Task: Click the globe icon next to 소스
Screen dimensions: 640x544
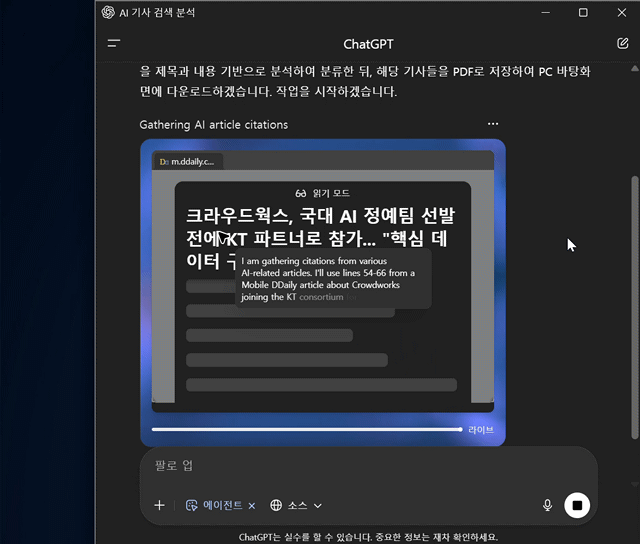Action: [276, 506]
